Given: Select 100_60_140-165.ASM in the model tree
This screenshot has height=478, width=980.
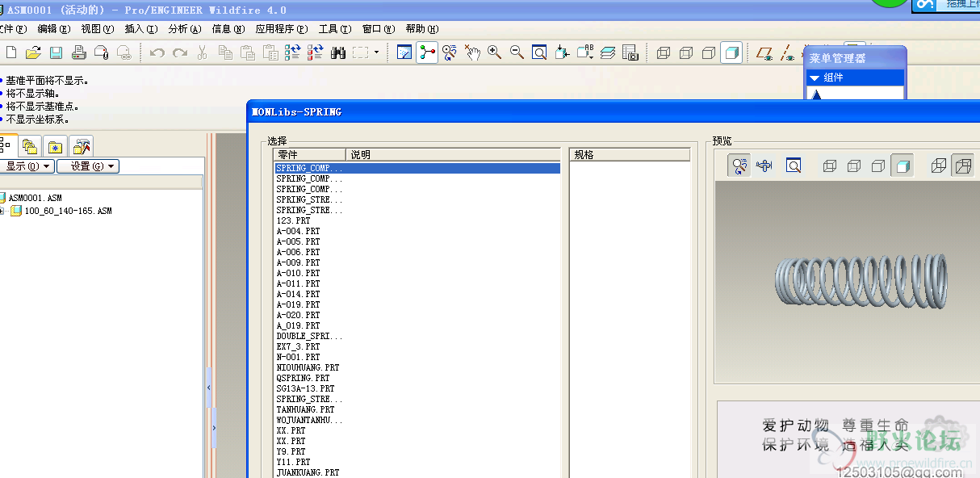Looking at the screenshot, I should coord(68,211).
